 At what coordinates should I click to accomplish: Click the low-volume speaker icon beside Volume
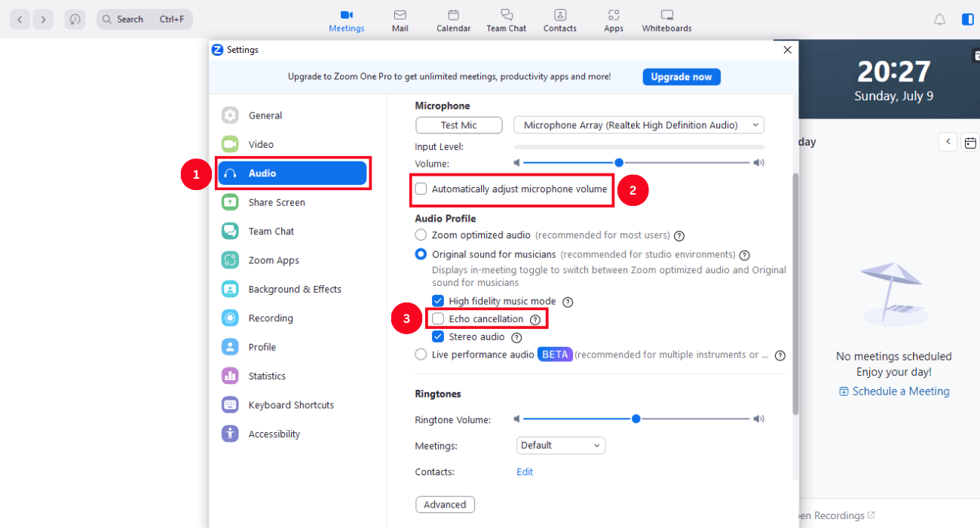pos(517,162)
